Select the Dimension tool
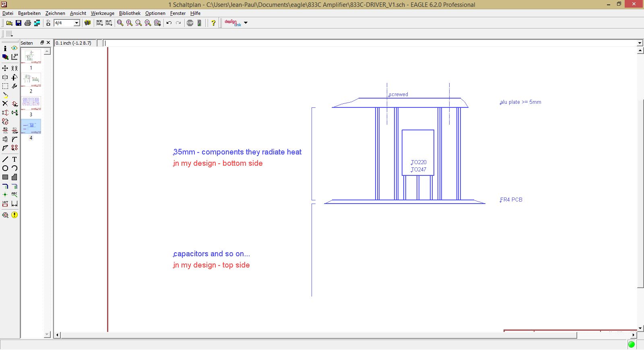The image size is (644, 350). click(14, 204)
